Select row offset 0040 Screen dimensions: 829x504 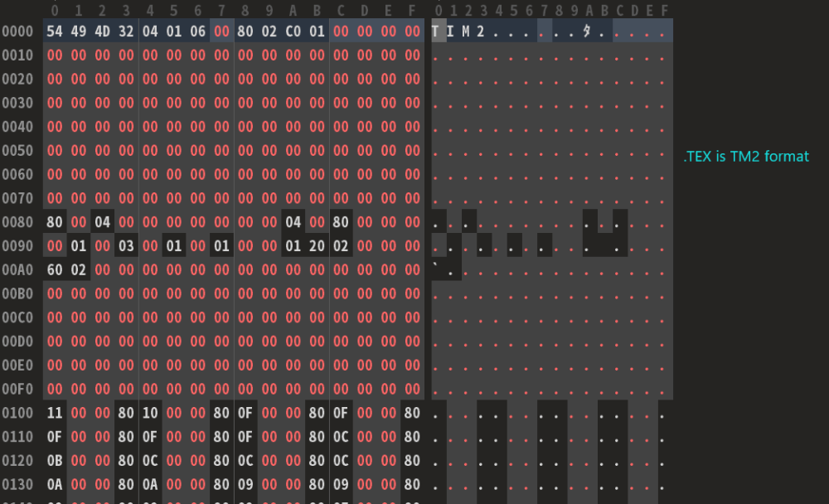[17, 126]
